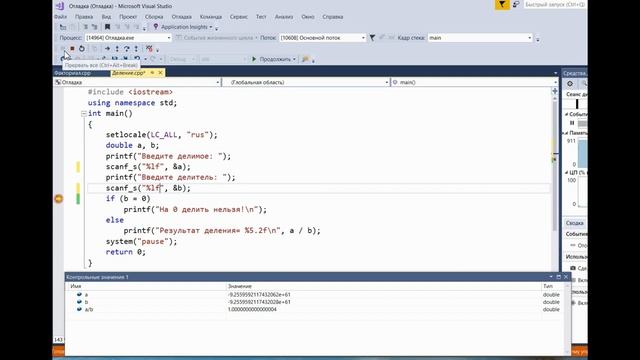Click the first icon in top toolbar
This screenshot has height=360, width=640.
tap(63, 27)
